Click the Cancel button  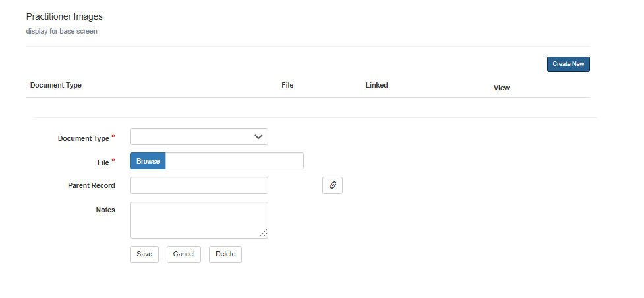[x=183, y=254]
